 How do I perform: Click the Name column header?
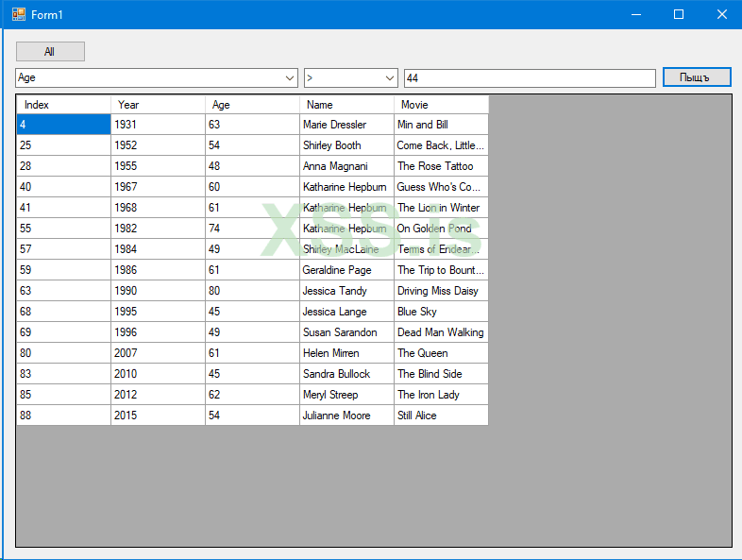[346, 105]
